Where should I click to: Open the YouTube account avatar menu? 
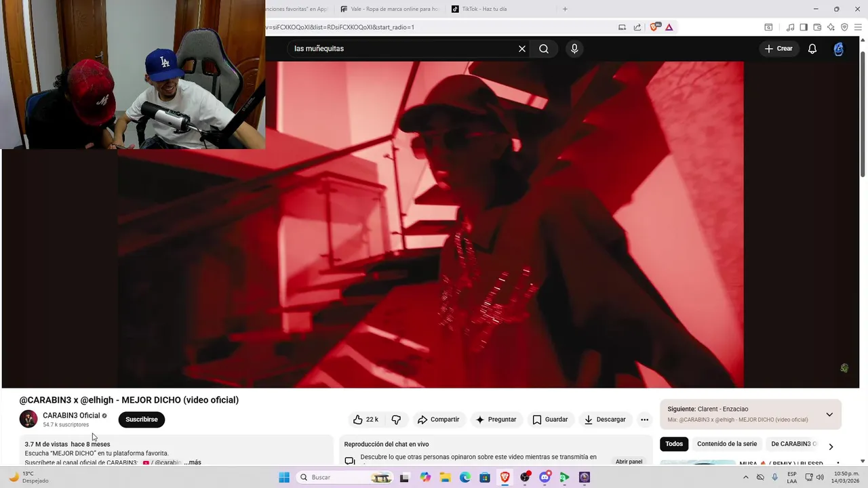839,49
